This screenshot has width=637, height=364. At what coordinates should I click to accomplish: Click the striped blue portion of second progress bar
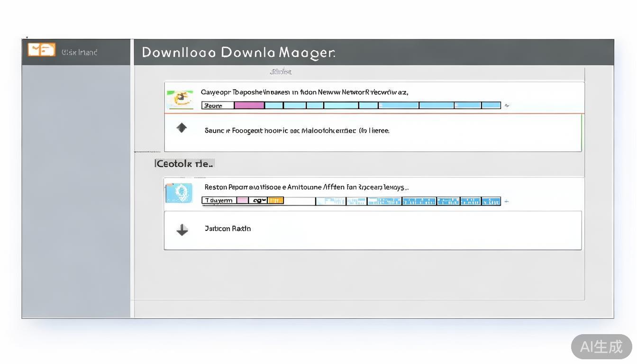[x=408, y=201]
